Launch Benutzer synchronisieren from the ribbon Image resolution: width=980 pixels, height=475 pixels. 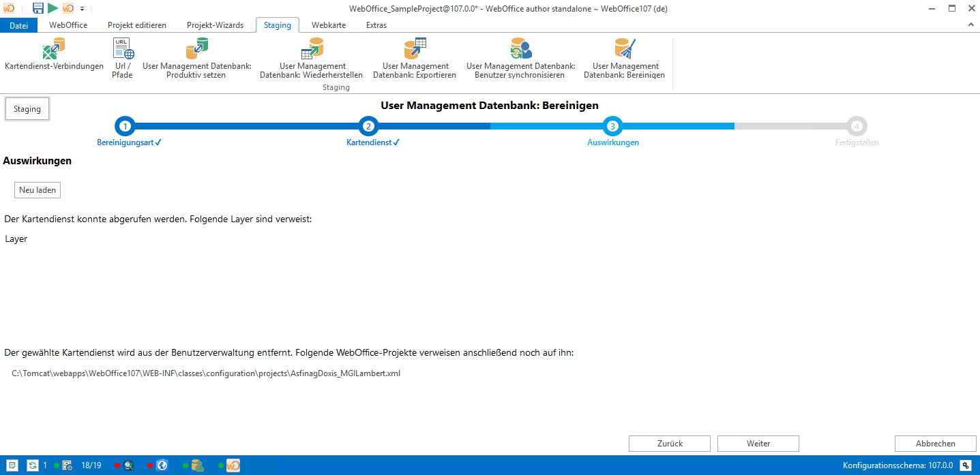[x=520, y=57]
